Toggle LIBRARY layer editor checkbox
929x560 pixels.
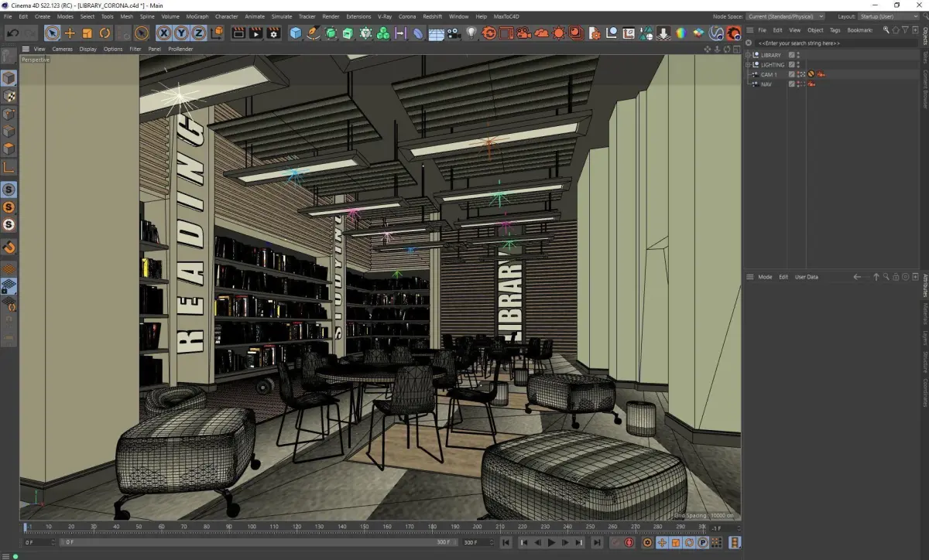tap(791, 55)
